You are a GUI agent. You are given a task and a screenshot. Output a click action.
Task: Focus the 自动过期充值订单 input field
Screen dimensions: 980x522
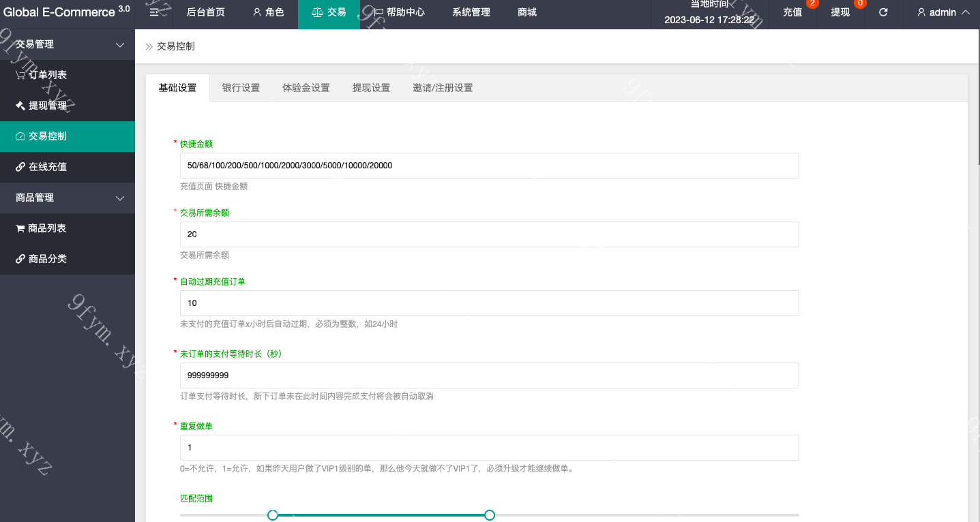pos(489,303)
